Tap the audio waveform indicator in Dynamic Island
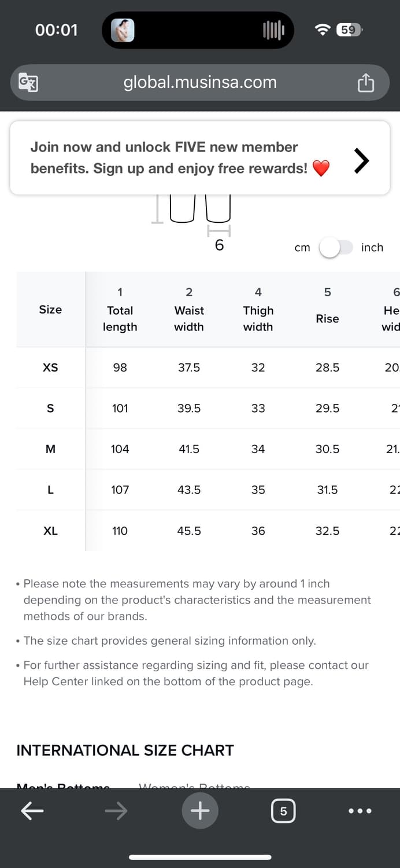The height and width of the screenshot is (868, 400). (273, 30)
